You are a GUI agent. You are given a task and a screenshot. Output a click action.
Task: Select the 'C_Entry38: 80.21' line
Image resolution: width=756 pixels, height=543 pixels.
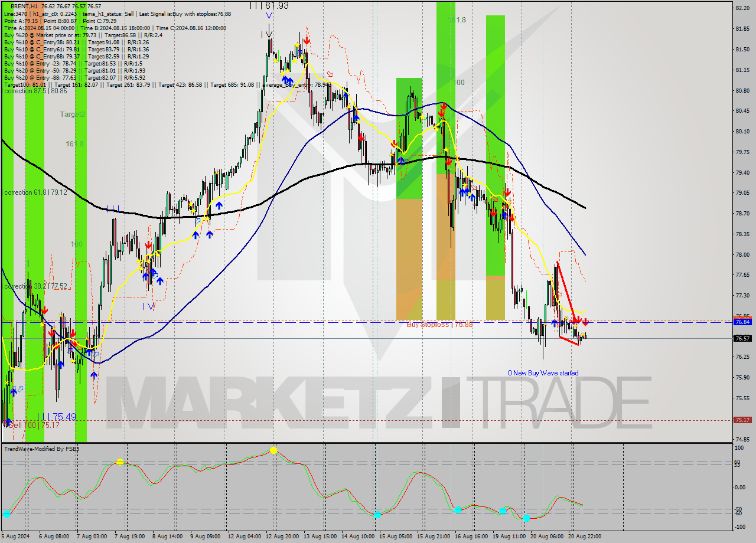click(76, 42)
